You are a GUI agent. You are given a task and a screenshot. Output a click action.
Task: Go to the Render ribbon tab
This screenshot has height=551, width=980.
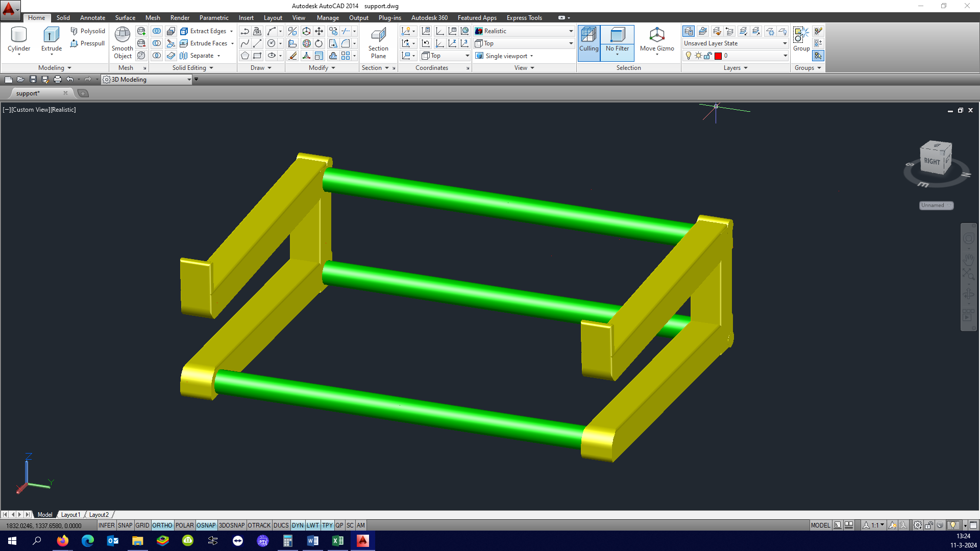[x=180, y=18]
